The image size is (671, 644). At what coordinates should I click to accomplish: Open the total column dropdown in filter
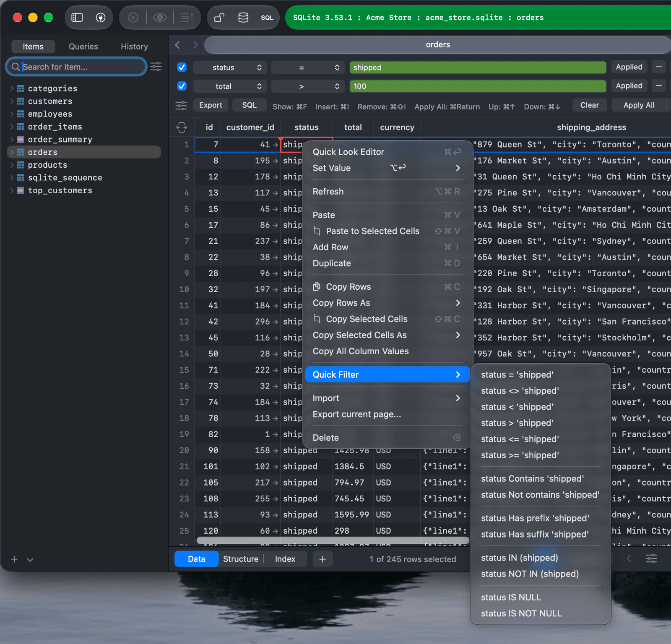click(x=230, y=86)
